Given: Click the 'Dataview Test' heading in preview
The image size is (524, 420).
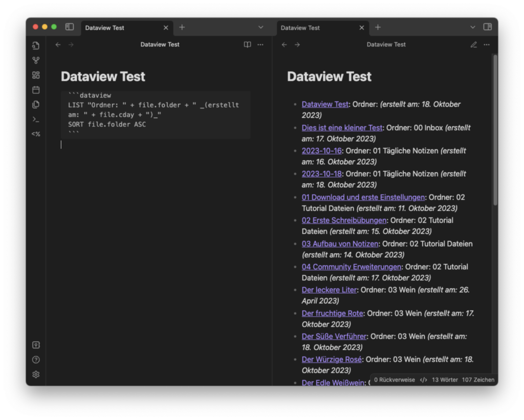Looking at the screenshot, I should (x=329, y=77).
